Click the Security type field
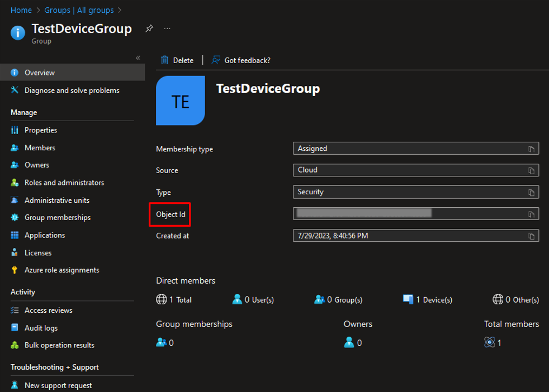549x392 pixels. tap(416, 192)
